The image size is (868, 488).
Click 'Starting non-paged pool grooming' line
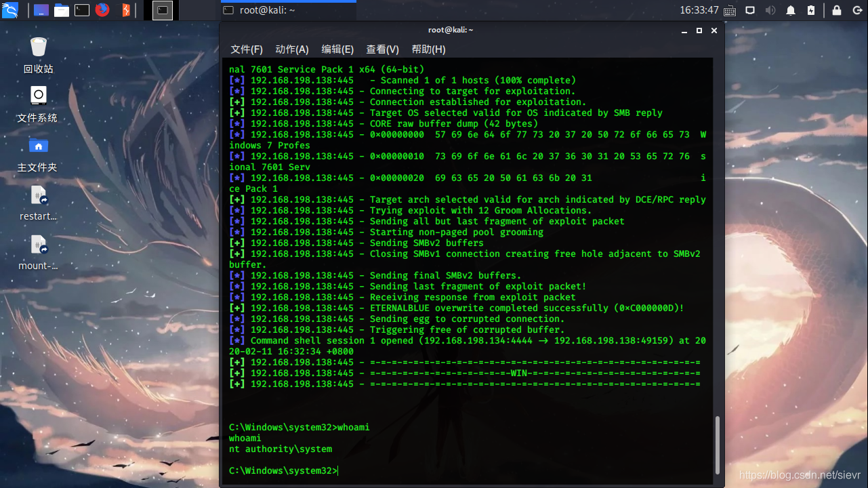click(386, 232)
